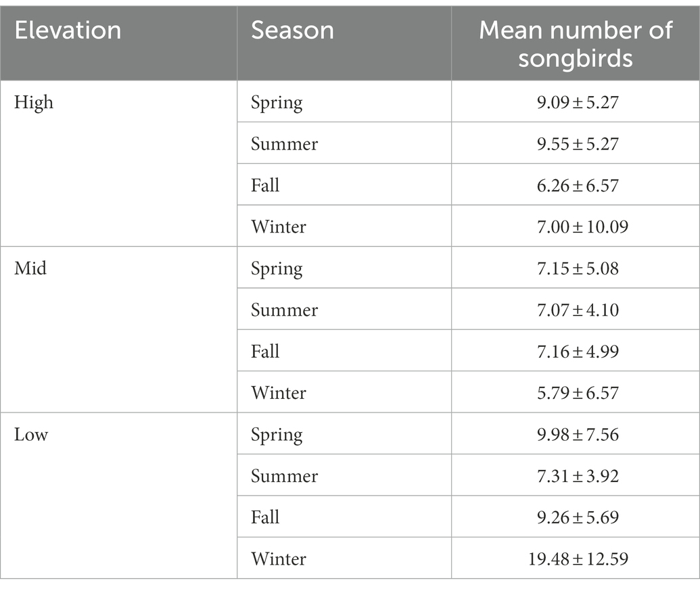Select the value 9.98 ± 7.56

(x=578, y=434)
